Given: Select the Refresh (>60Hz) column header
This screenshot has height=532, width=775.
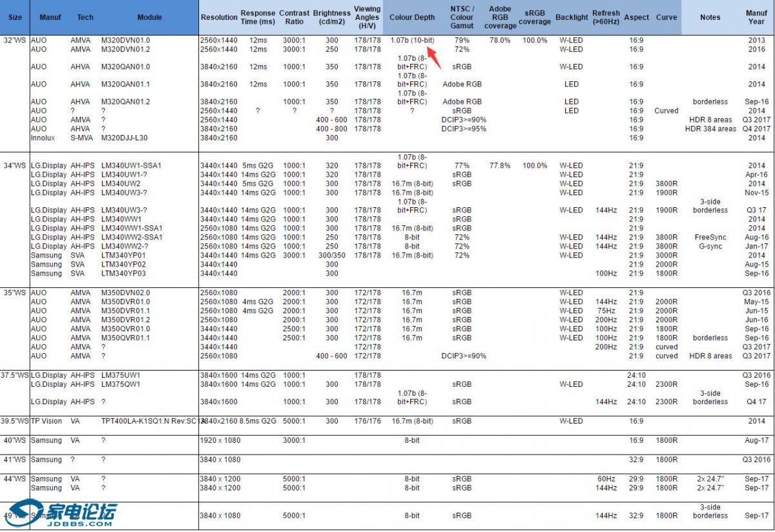Looking at the screenshot, I should click(x=606, y=17).
